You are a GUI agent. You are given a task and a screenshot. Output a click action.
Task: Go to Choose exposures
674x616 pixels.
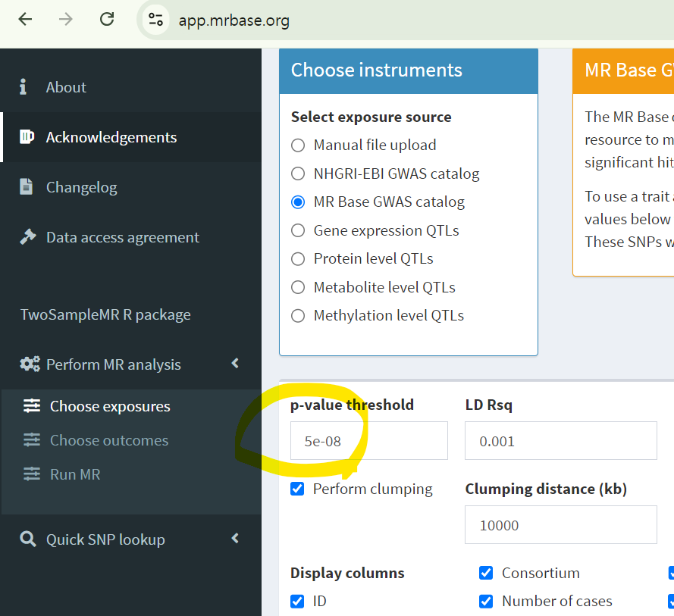click(110, 406)
